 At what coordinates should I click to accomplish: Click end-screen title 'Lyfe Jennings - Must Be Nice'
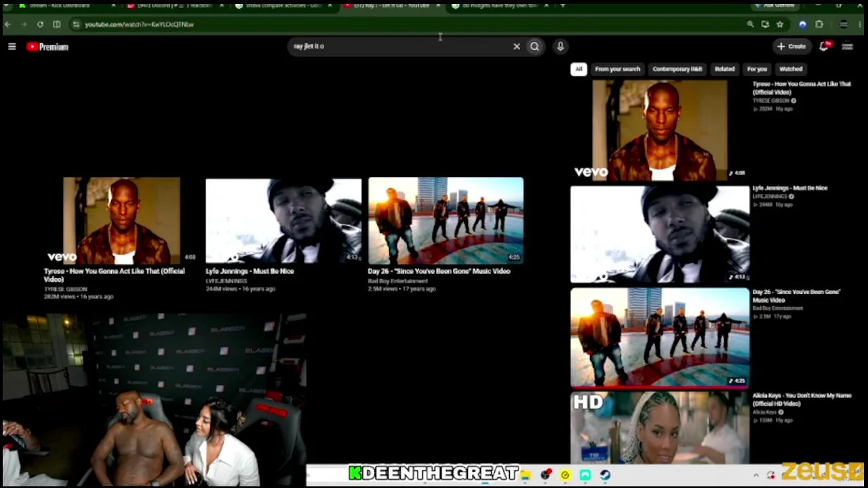tap(250, 271)
